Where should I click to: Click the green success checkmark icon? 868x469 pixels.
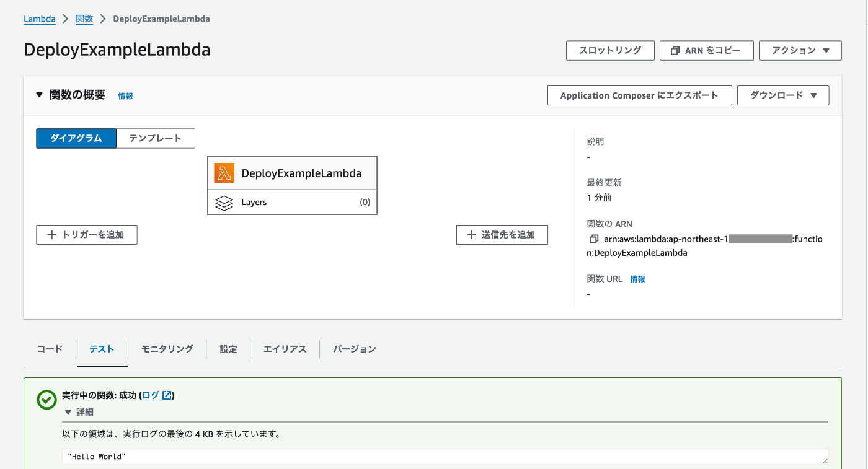pyautogui.click(x=46, y=400)
